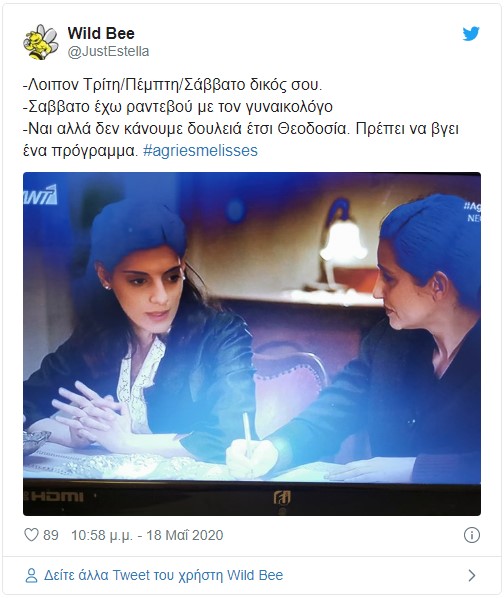Click the TV brand logo below the screen
Screen dimensions: 504x598
[x=282, y=497]
